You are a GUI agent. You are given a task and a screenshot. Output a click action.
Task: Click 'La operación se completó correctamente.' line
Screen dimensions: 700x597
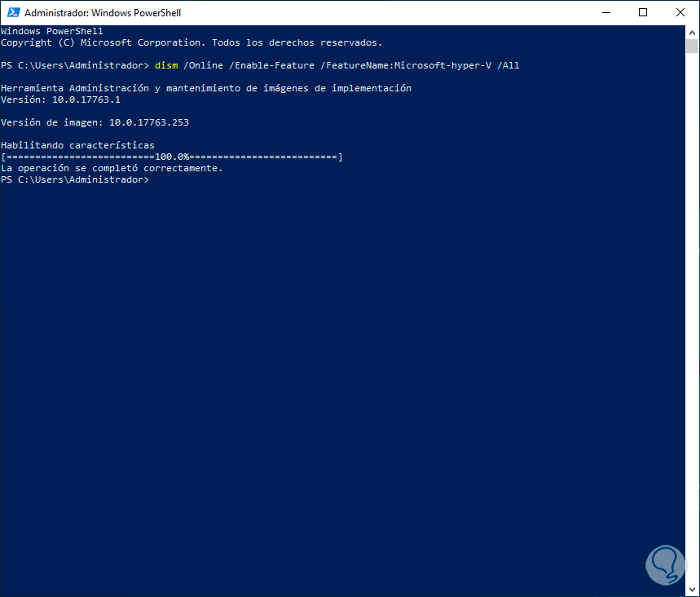pos(112,168)
